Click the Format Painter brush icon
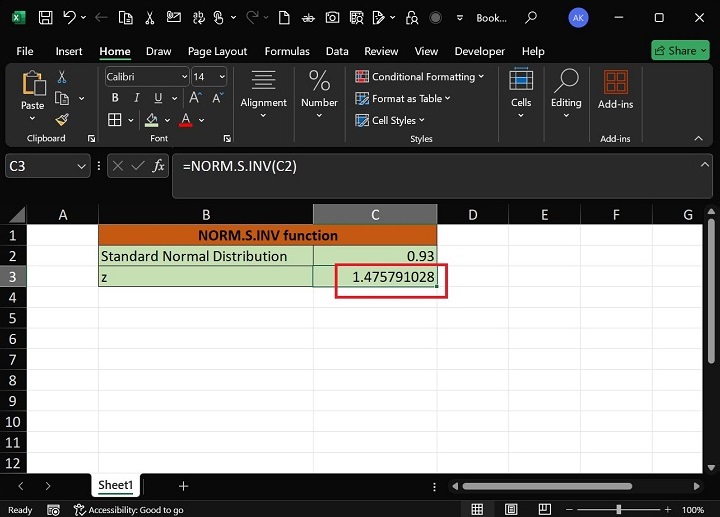 coord(62,119)
